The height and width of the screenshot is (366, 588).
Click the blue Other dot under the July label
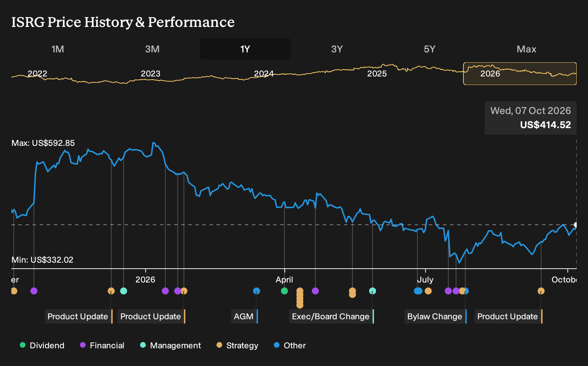coord(418,291)
